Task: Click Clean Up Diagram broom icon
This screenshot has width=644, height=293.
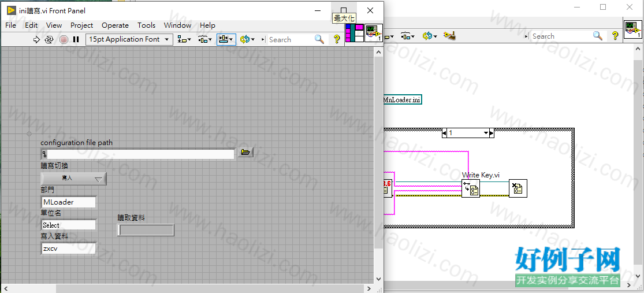Action: click(450, 36)
